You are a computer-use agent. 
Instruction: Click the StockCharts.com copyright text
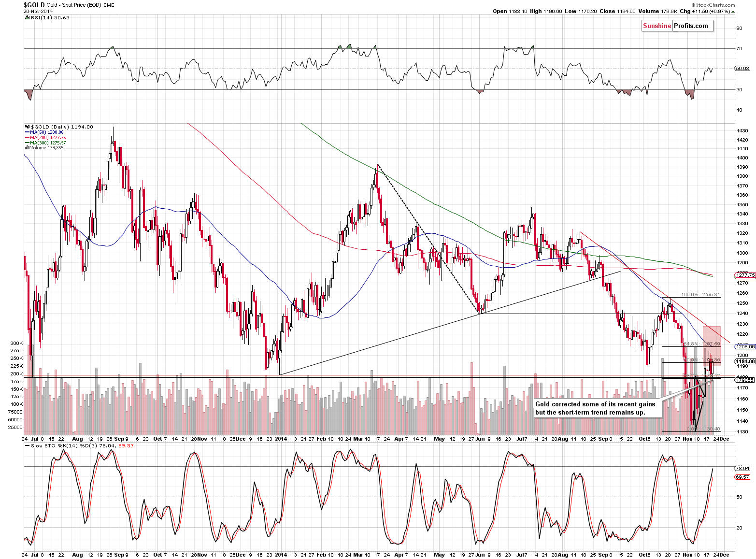[713, 5]
